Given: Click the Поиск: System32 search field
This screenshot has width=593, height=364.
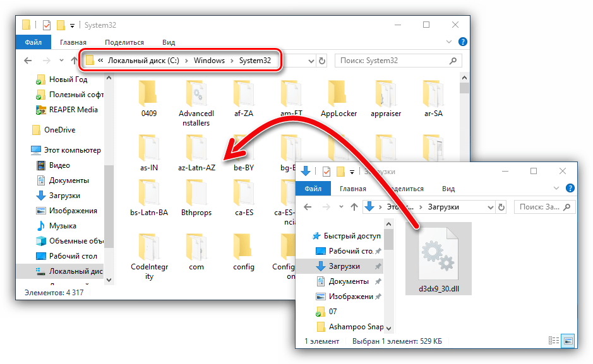Looking at the screenshot, I should click(392, 61).
